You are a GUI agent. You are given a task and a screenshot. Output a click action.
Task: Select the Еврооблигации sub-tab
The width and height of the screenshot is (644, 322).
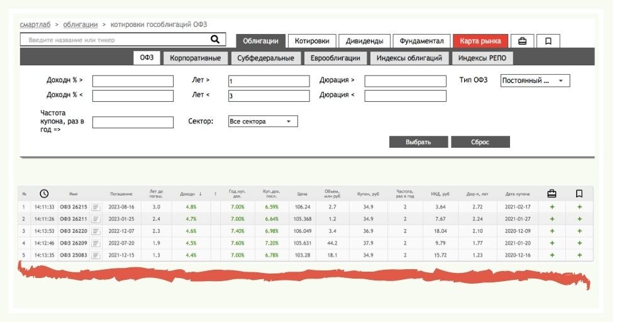335,58
